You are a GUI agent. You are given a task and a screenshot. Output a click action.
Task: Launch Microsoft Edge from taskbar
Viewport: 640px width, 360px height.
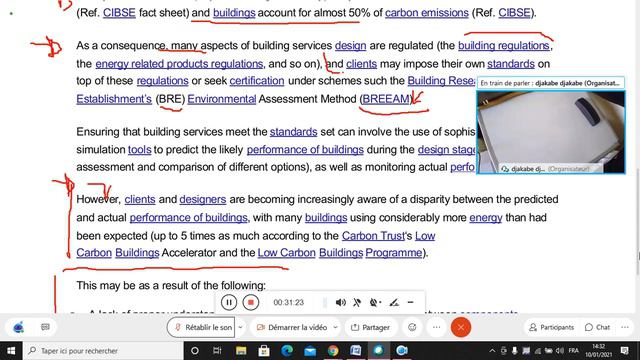(x=287, y=351)
